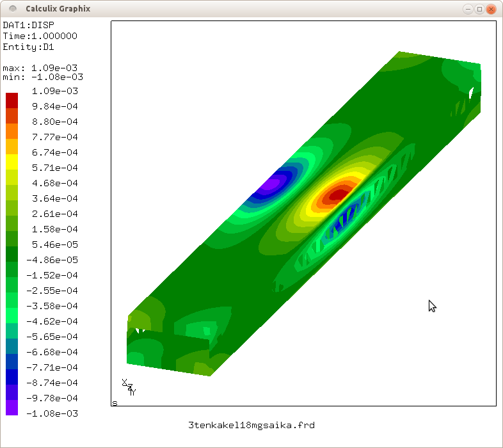Click the legend value '-9.78e-04'
Viewport: 503px width, 448px height.
click(x=52, y=398)
